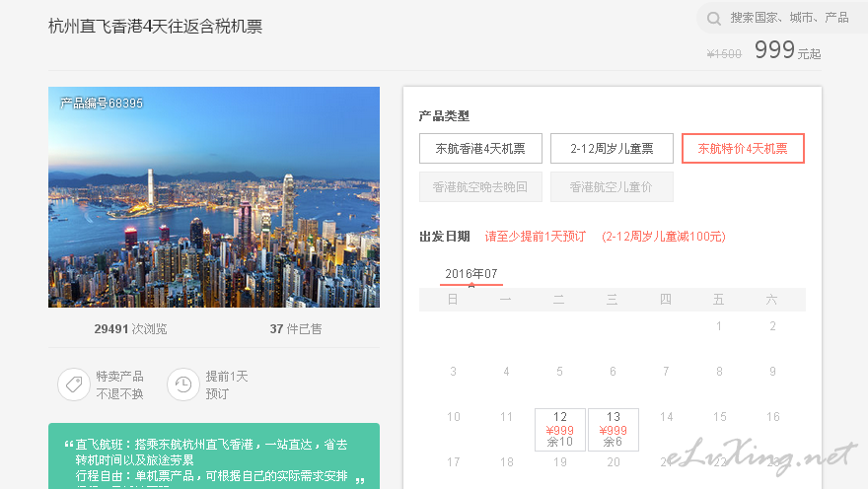Screen dimensions: 868x489
Task: Click the 产品类型 section heading
Action: click(x=444, y=116)
